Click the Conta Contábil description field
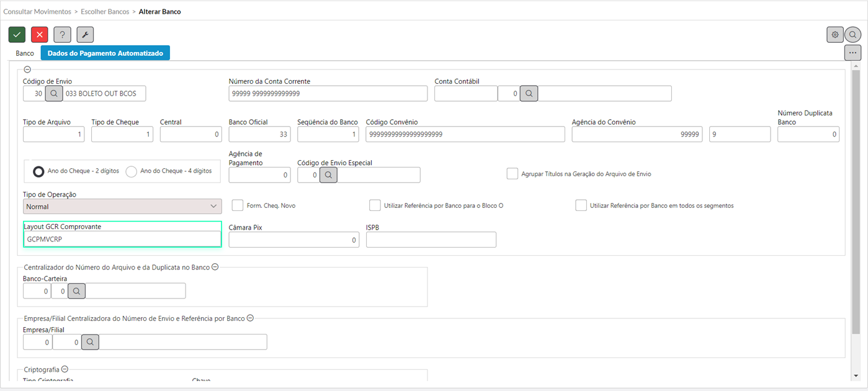This screenshot has width=868, height=391. pyautogui.click(x=605, y=93)
